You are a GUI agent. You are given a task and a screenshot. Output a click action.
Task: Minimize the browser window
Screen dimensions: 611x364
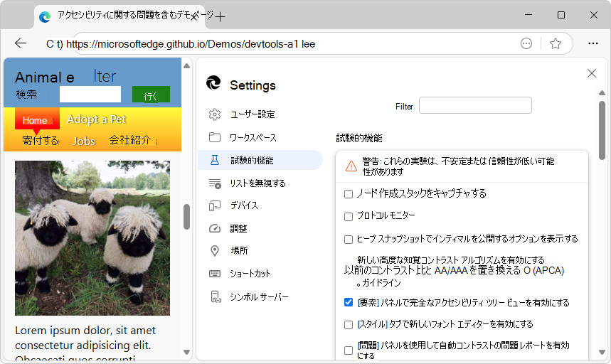pos(528,15)
